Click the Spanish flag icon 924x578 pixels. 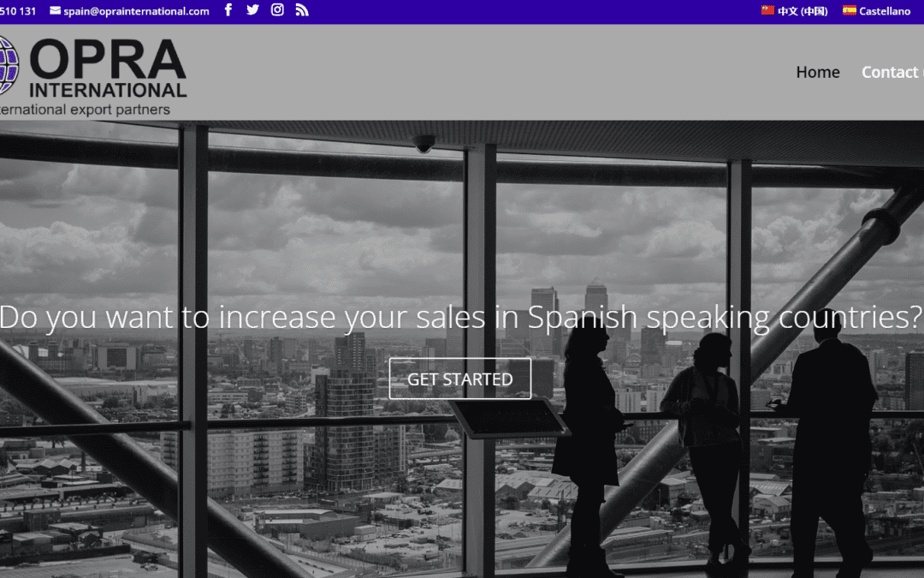click(850, 10)
